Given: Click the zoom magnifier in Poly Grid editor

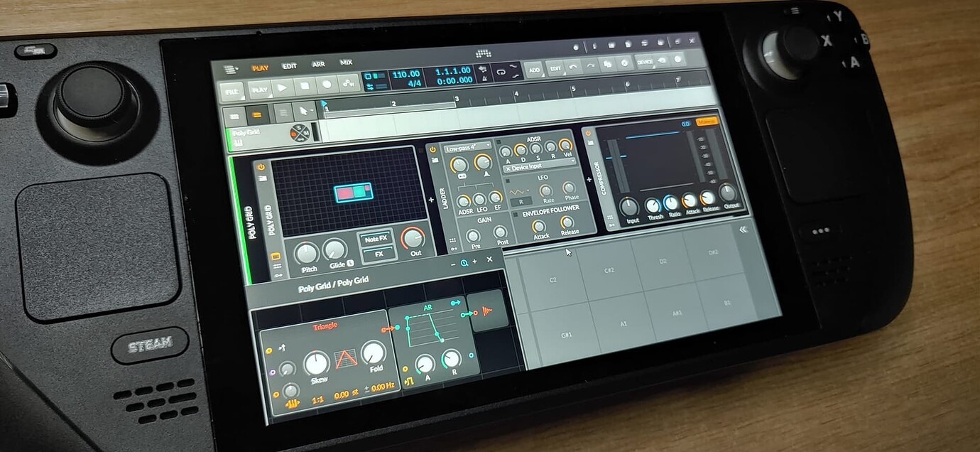Looking at the screenshot, I should 464,262.
